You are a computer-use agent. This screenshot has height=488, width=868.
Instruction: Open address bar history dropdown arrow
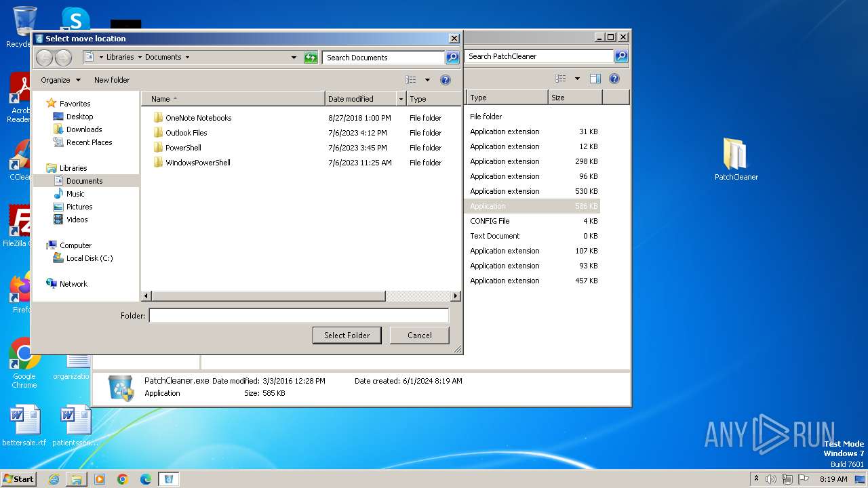(x=294, y=58)
